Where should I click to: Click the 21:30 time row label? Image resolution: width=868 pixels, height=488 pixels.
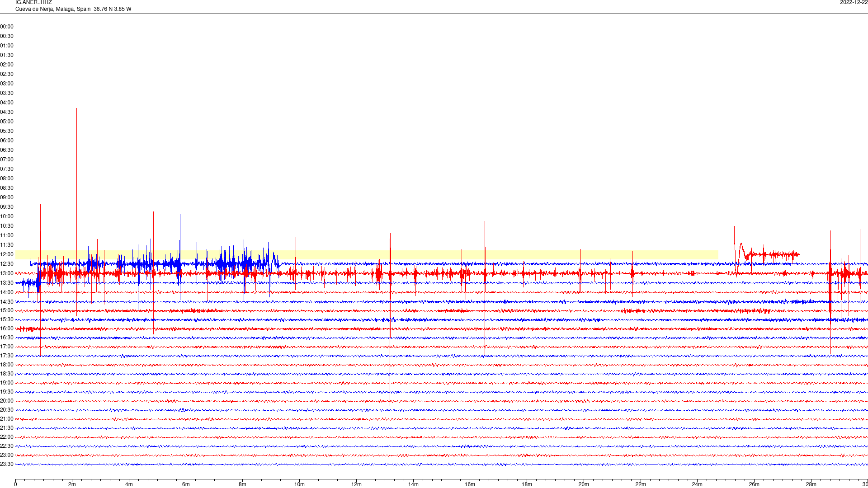coord(7,428)
